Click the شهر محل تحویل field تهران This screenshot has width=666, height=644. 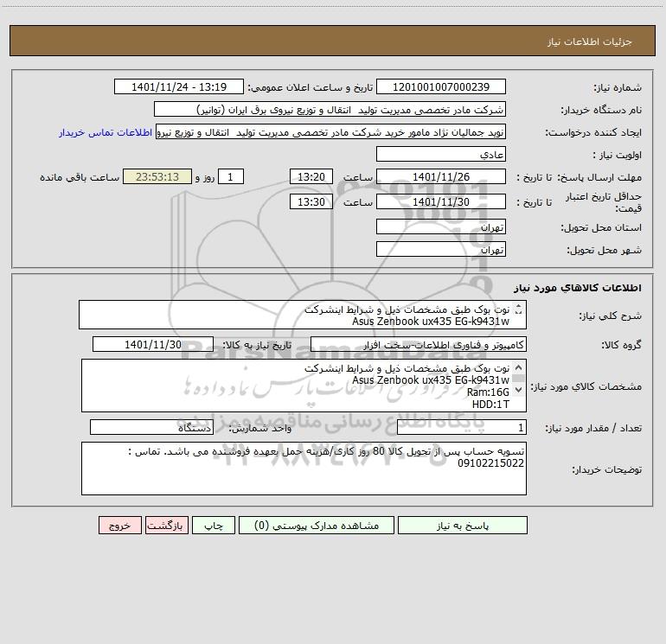click(441, 249)
